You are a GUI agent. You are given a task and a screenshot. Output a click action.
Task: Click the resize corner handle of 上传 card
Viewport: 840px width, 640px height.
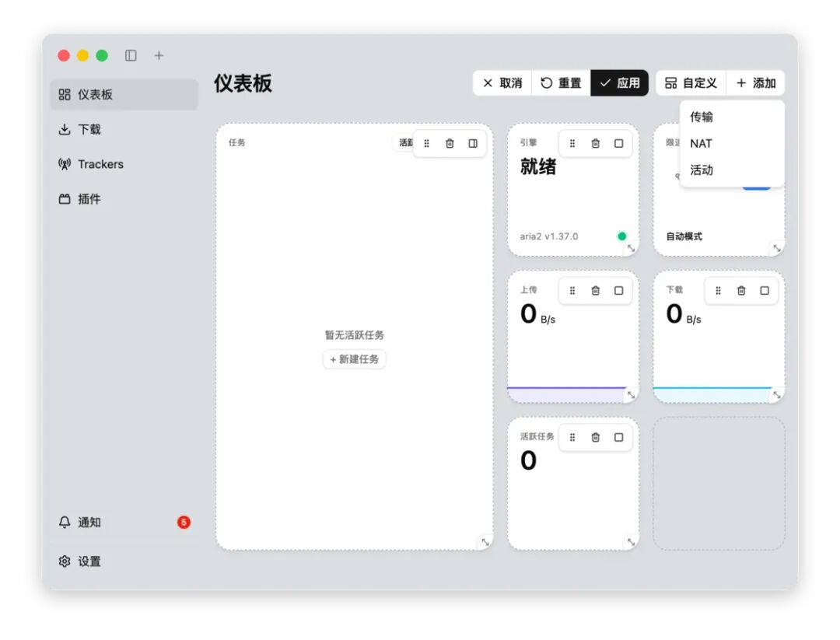[631, 395]
